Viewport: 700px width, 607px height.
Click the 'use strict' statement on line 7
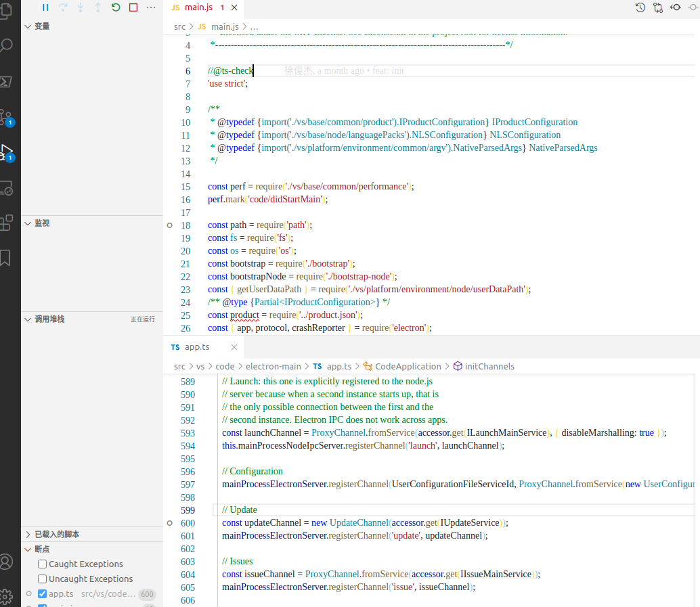pyautogui.click(x=227, y=83)
